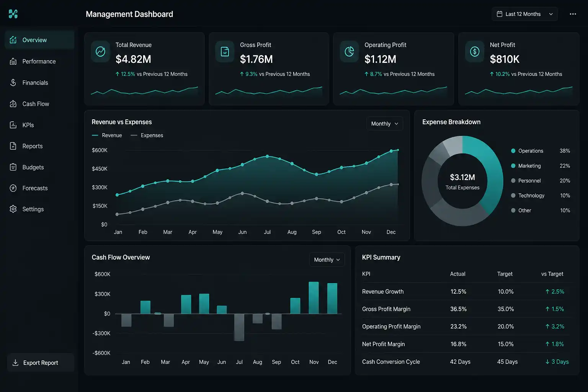Open the Revenue vs Expenses Monthly dropdown
588x392 pixels.
(385, 124)
